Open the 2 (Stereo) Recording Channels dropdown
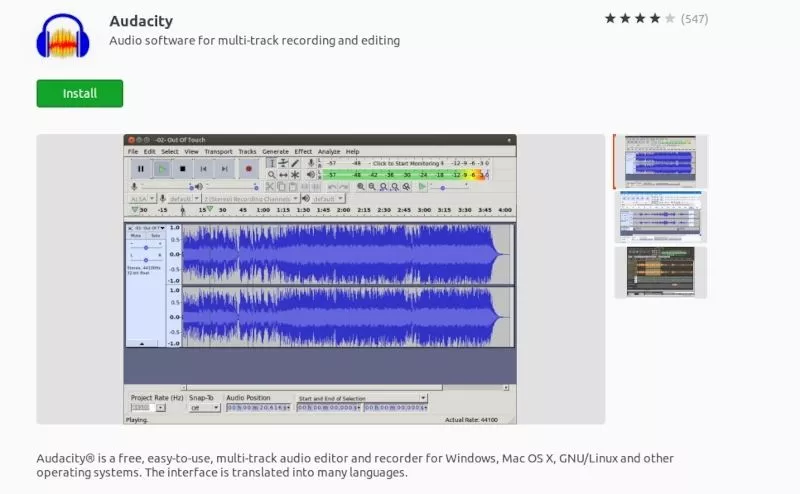This screenshot has height=494, width=800. [251, 199]
